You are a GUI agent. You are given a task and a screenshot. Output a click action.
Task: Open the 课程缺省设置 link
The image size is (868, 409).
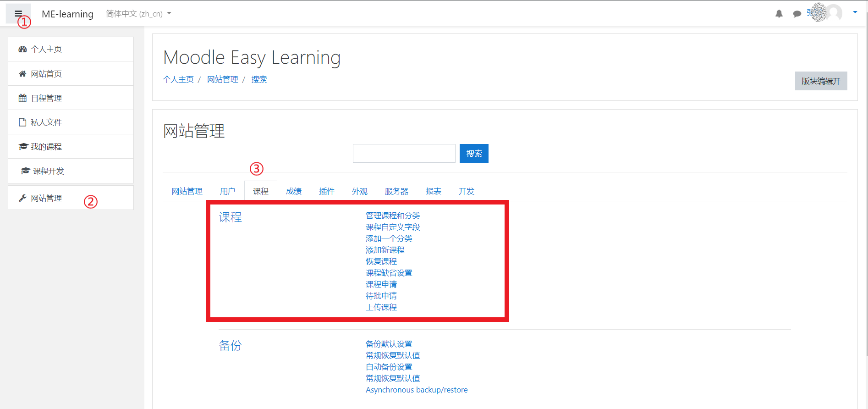click(x=389, y=273)
